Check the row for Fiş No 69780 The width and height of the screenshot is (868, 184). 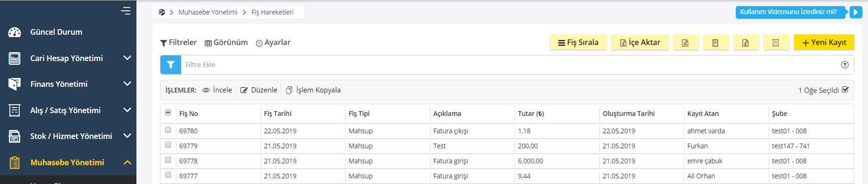(x=168, y=130)
